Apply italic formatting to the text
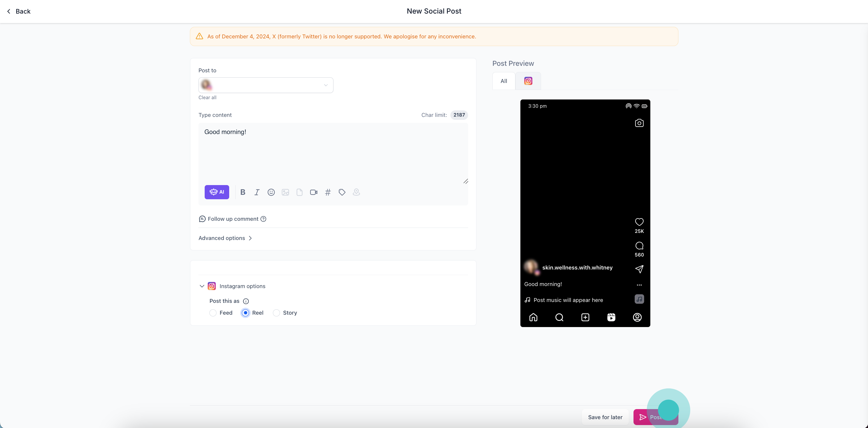Viewport: 868px width, 428px height. point(257,192)
